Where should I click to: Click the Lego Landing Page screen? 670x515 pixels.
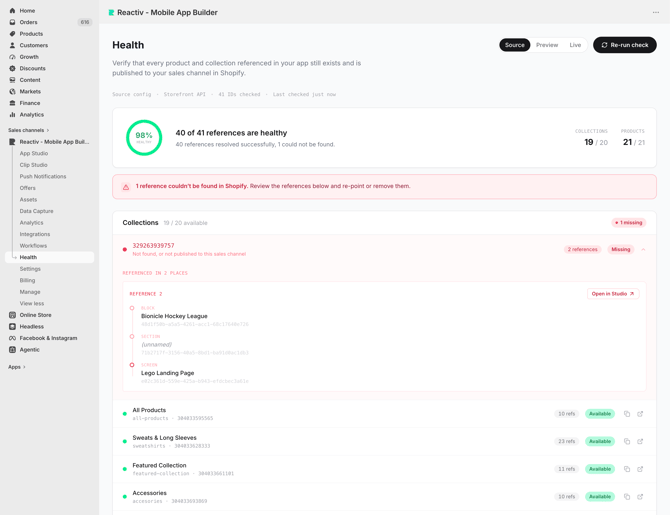[168, 373]
